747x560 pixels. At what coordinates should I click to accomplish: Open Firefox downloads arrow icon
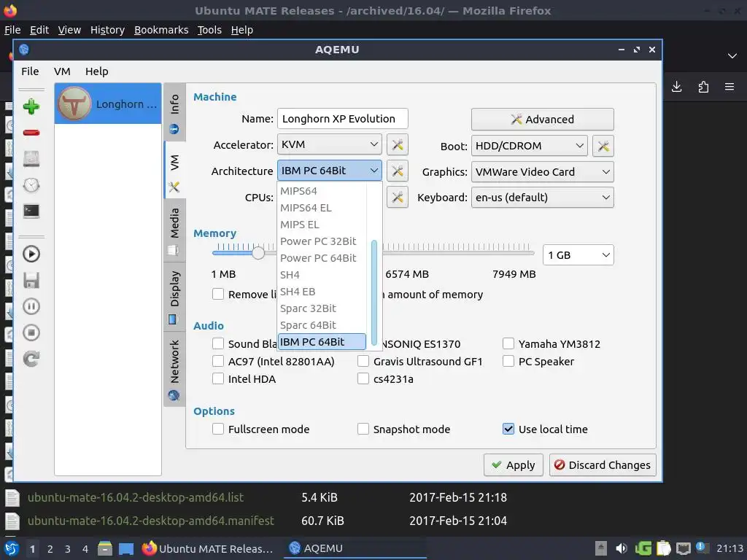click(x=676, y=87)
